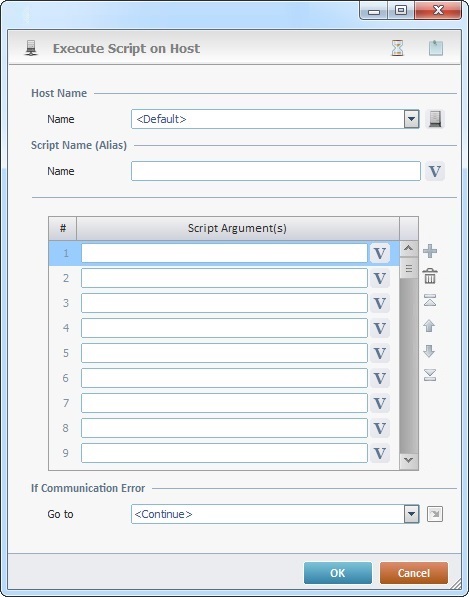Open variable picker for argument row 3
Viewport: 469px width, 597px height.
click(380, 303)
